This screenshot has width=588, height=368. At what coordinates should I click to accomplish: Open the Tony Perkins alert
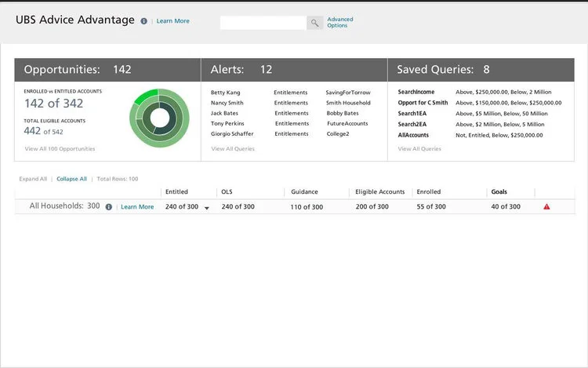pyautogui.click(x=227, y=123)
